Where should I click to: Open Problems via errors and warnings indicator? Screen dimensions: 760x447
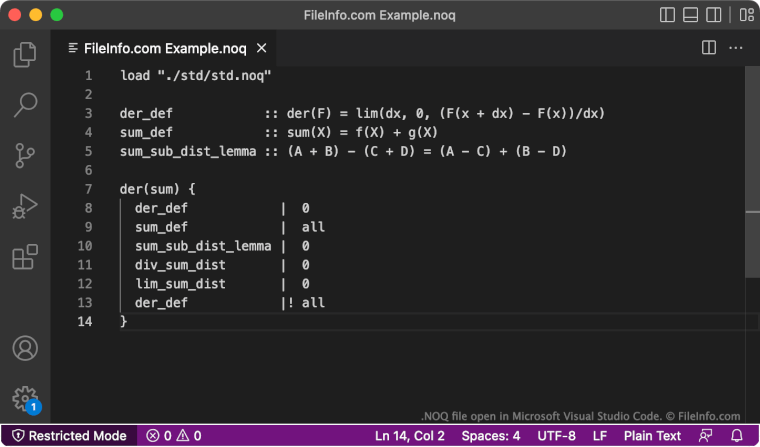[x=174, y=436]
